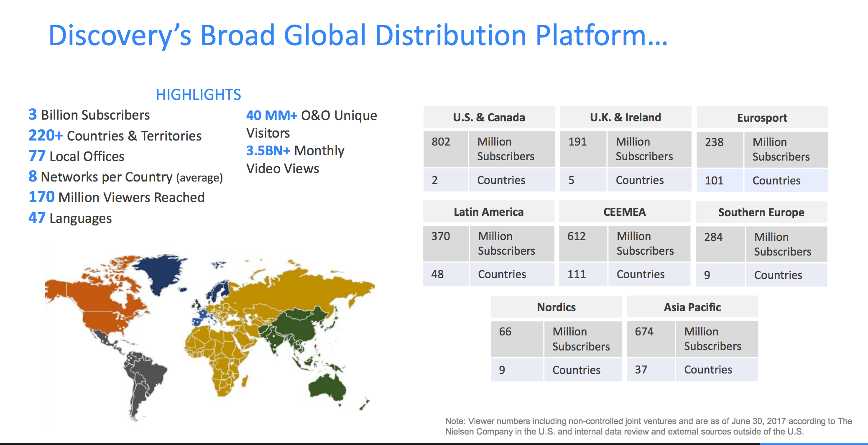Screen dimensions: 868x445
Task: Select the 191 subscribers cell
Action: pyautogui.click(x=583, y=149)
